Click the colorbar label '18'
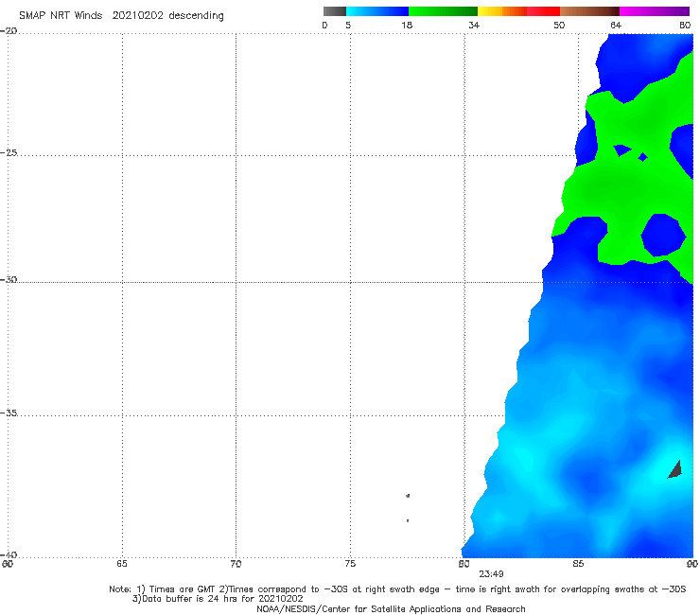 (407, 26)
